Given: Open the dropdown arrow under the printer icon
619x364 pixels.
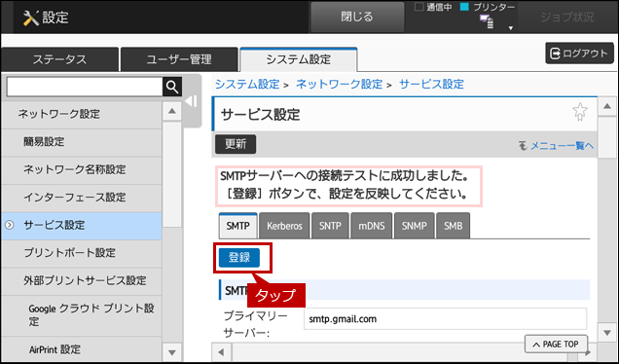Looking at the screenshot, I should click(510, 27).
